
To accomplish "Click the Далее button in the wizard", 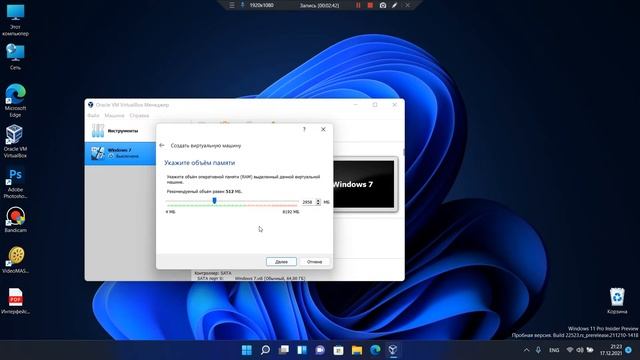I will pyautogui.click(x=281, y=262).
